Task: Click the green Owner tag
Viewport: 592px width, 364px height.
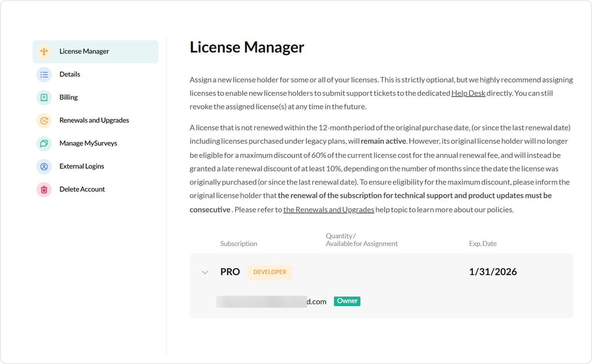Action: click(347, 301)
